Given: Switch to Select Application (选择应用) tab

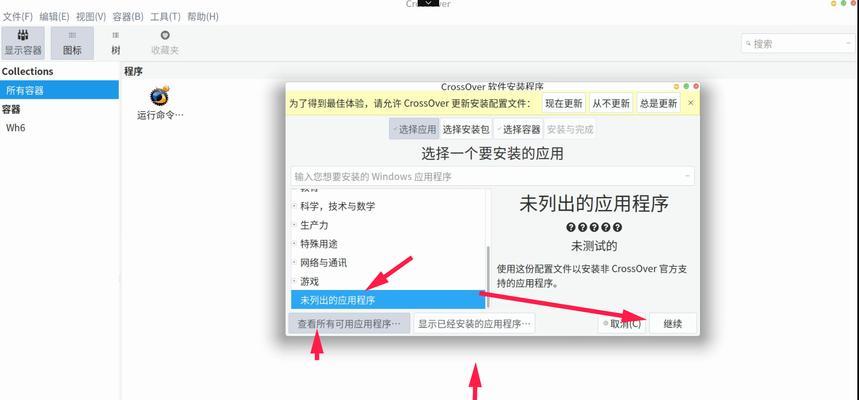Looking at the screenshot, I should 414,130.
